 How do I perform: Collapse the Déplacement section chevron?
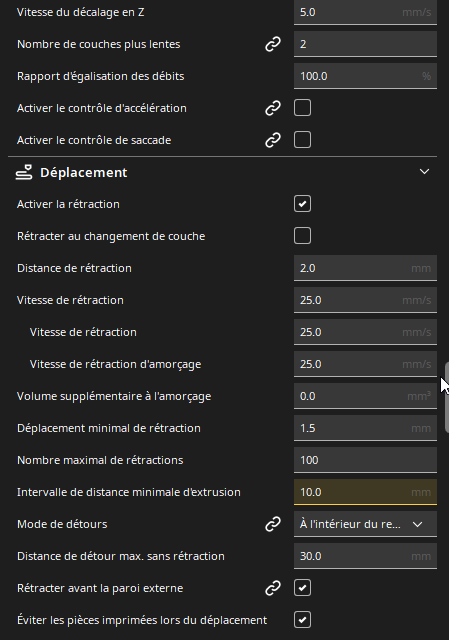pos(425,172)
